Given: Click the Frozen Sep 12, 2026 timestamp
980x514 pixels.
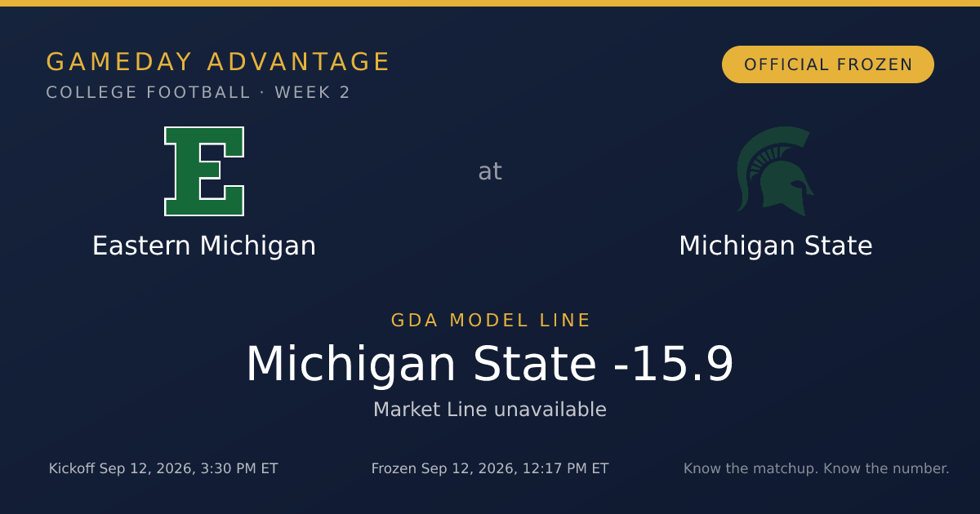Looking at the screenshot, I should point(490,468).
